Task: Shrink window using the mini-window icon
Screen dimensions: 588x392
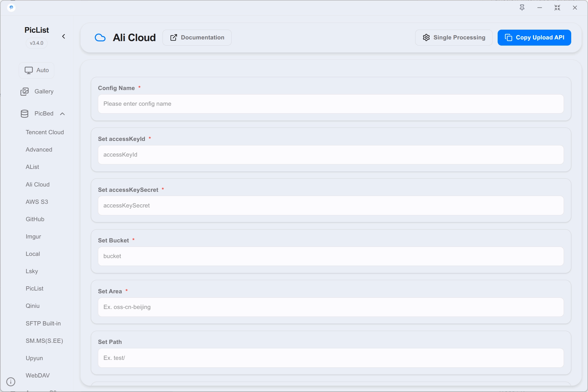Action: coord(557,8)
